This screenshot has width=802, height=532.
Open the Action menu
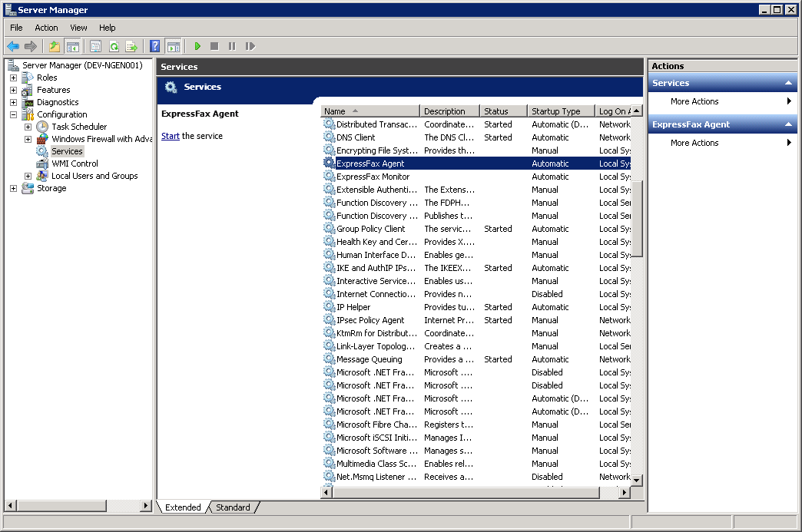click(46, 28)
